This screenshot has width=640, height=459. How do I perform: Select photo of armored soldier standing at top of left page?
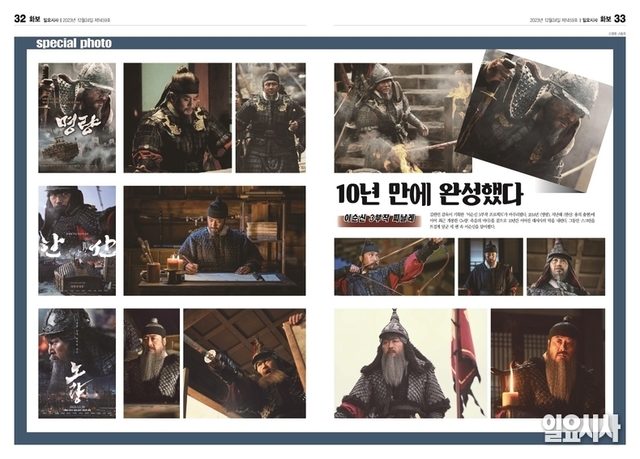[271, 118]
